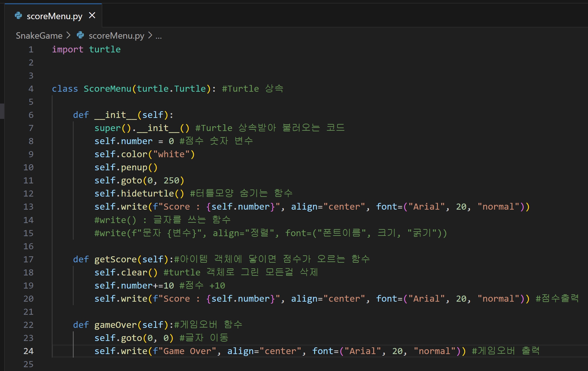Viewport: 588px width, 371px height.
Task: Click line number 17 in gutter
Action: pos(28,259)
